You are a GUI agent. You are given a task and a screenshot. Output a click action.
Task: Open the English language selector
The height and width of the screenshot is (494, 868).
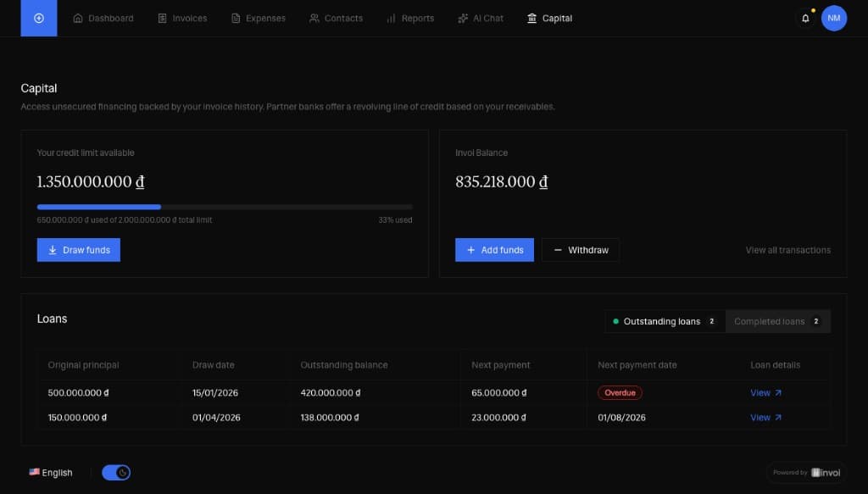tap(51, 473)
